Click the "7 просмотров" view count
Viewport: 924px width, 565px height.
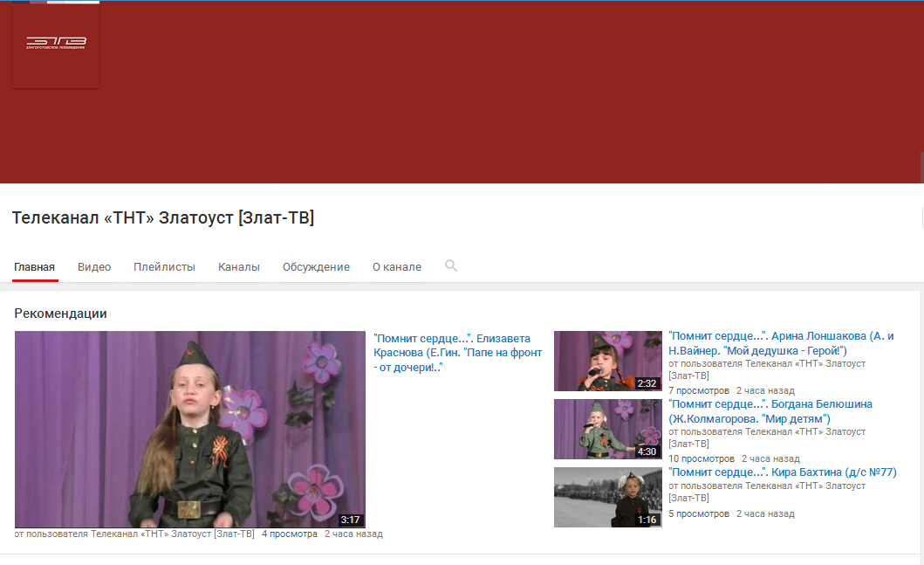coord(699,390)
